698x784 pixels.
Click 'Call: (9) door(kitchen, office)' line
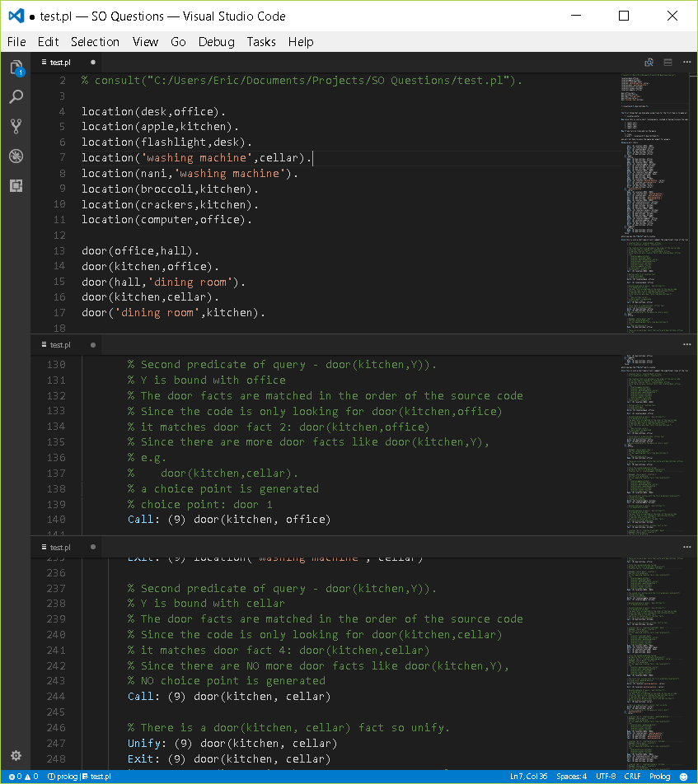(229, 520)
